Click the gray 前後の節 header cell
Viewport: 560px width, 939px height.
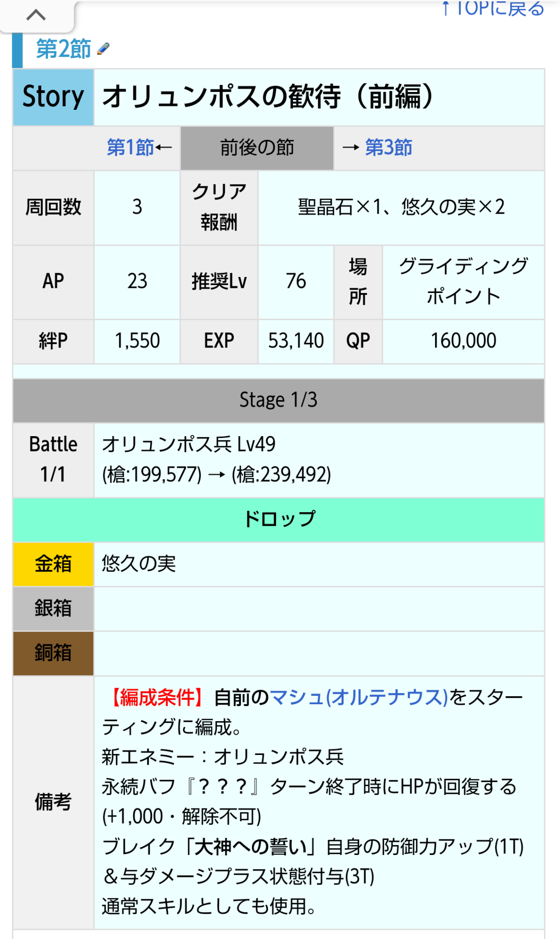257,148
